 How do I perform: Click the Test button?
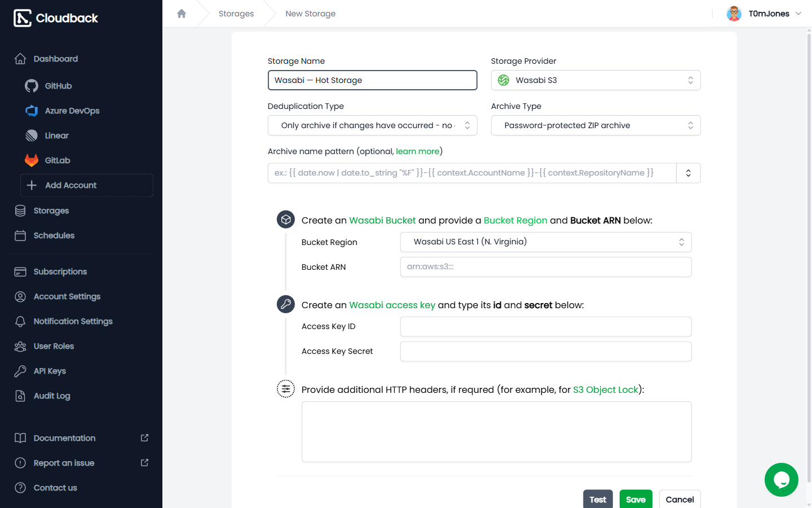click(598, 500)
